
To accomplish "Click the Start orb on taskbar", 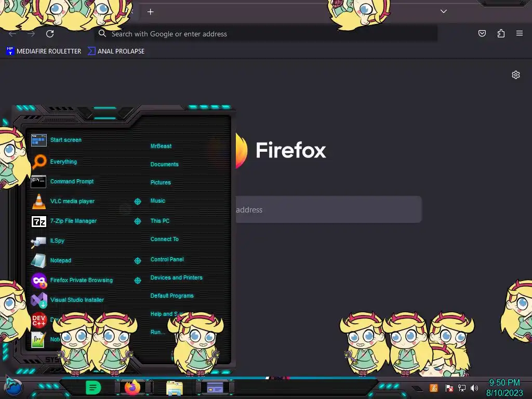I will [14, 388].
